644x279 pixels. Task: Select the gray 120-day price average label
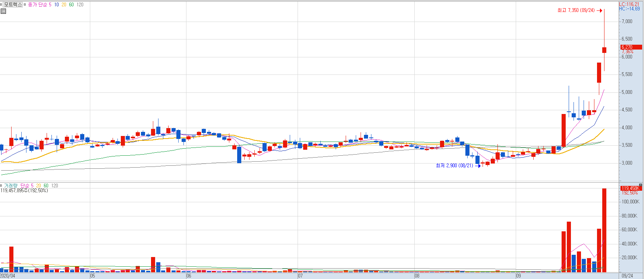(x=80, y=5)
